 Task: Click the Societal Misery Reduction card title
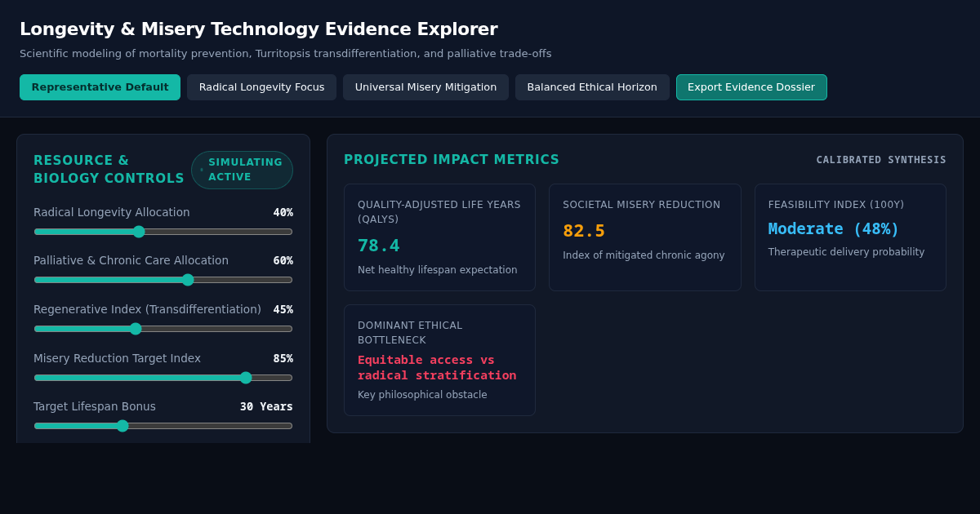tap(642, 205)
